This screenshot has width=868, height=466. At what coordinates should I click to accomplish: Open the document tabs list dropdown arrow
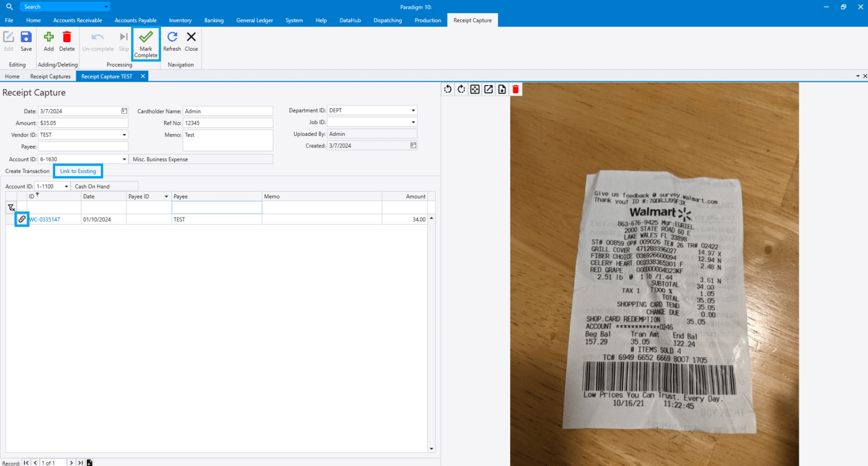857,76
